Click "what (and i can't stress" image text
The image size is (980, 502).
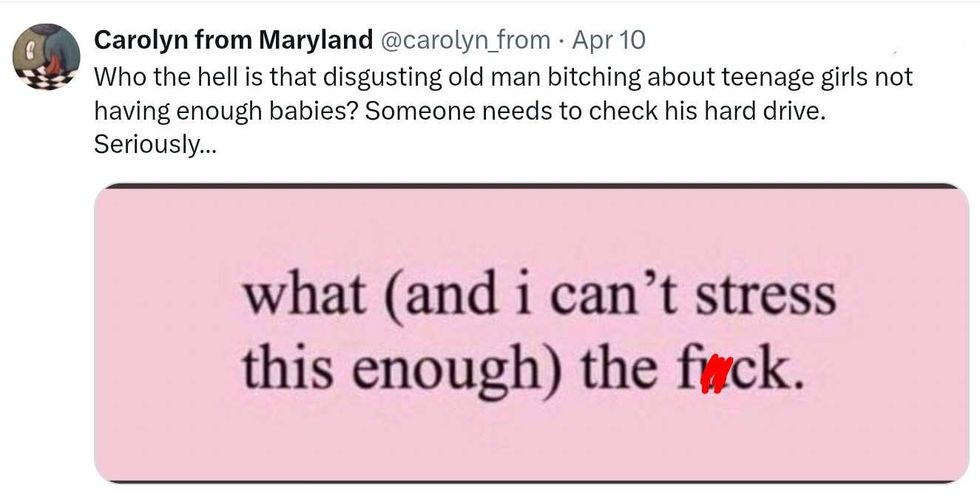tap(538, 297)
